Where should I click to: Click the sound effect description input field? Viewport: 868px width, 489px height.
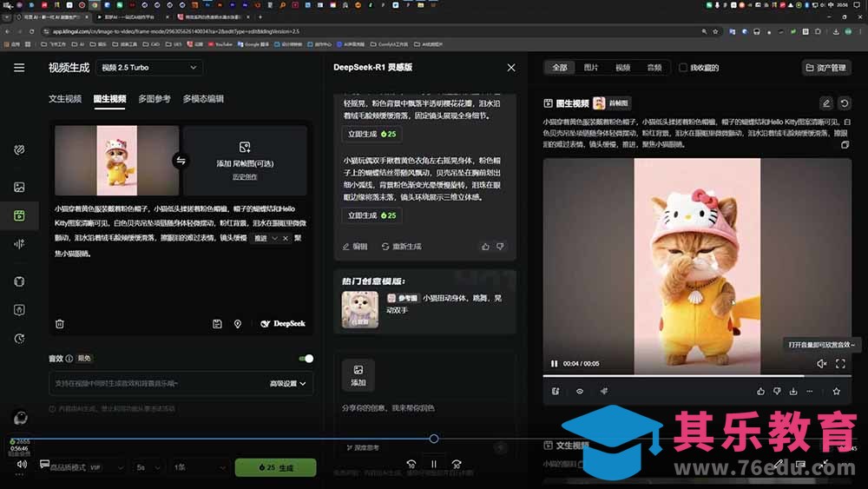coord(158,383)
